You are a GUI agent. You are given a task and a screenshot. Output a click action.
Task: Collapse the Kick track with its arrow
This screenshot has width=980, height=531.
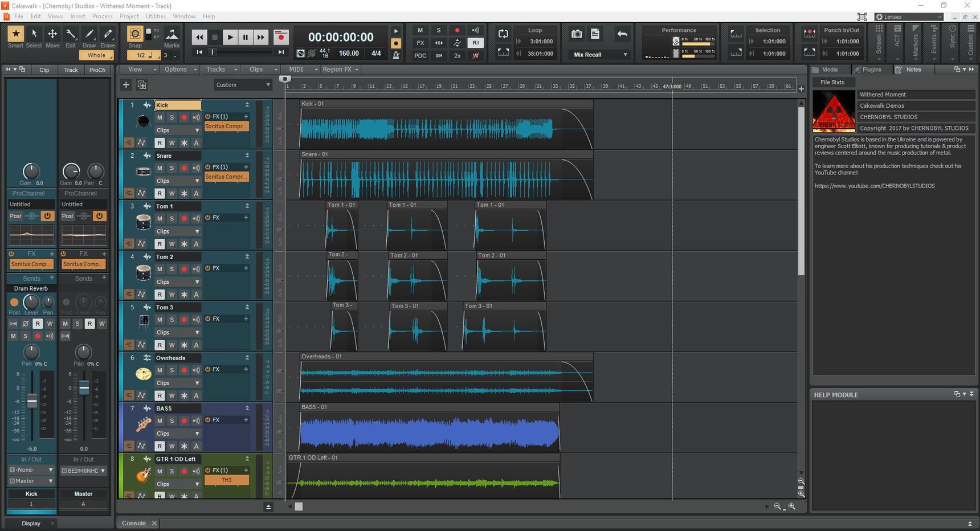(x=247, y=105)
